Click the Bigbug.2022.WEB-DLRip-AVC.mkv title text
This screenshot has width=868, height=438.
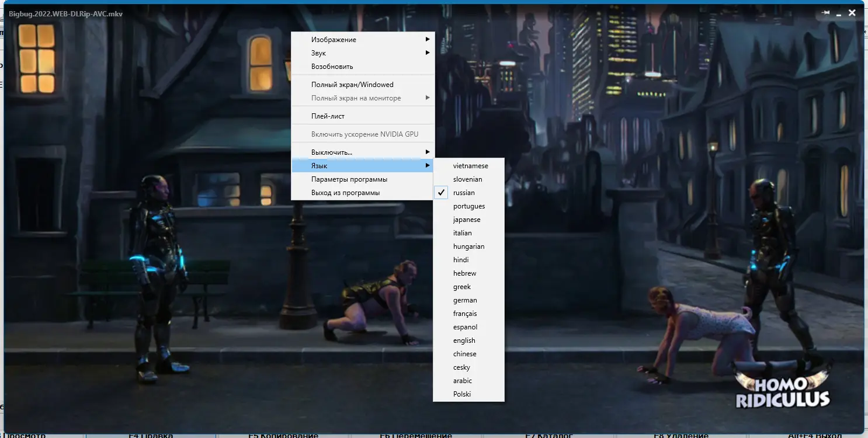66,13
